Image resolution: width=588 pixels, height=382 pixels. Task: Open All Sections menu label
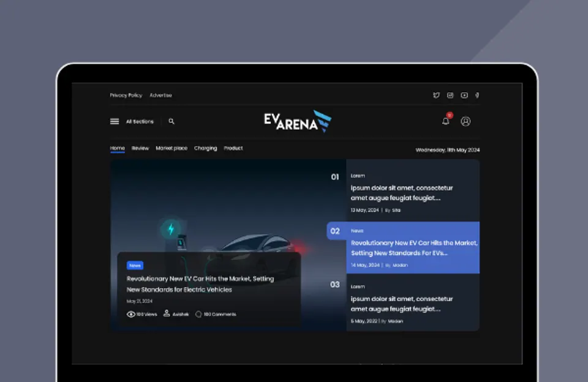pyautogui.click(x=140, y=121)
